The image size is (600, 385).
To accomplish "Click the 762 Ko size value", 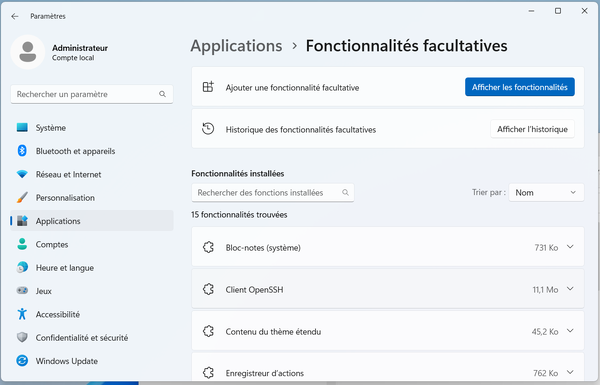I will [x=545, y=373].
